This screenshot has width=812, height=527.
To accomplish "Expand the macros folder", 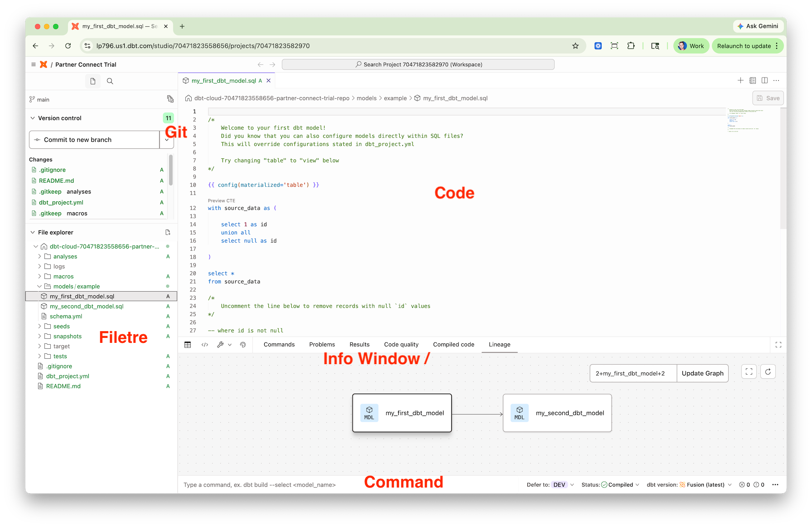I will tap(39, 276).
